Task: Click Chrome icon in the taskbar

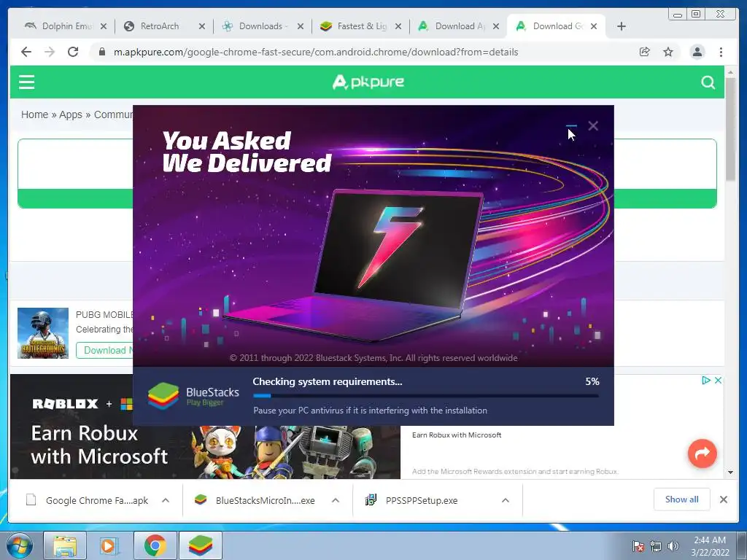Action: coord(155,546)
